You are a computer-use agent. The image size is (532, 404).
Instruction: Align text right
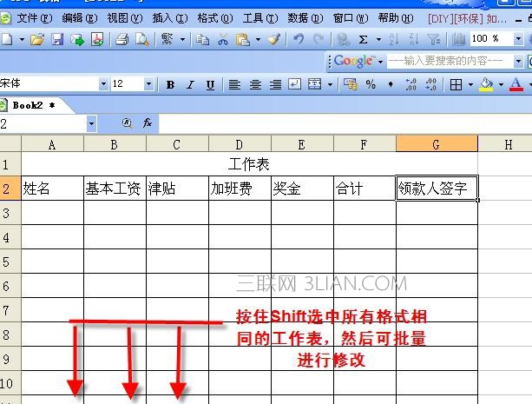[x=275, y=84]
